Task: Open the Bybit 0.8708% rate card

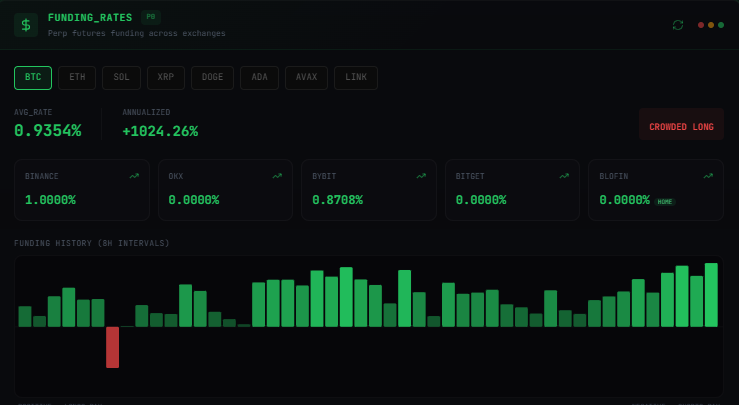Action: coord(369,190)
